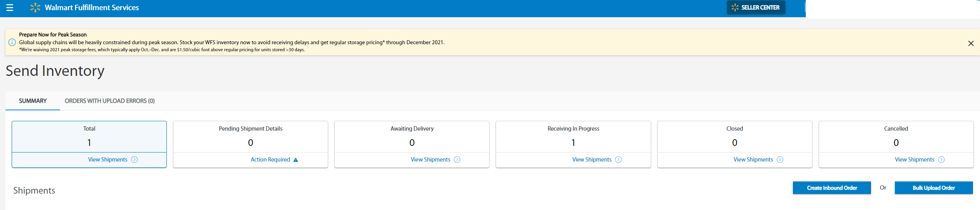Click the Send Inventory page heading
The width and height of the screenshot is (980, 210).
pos(55,71)
